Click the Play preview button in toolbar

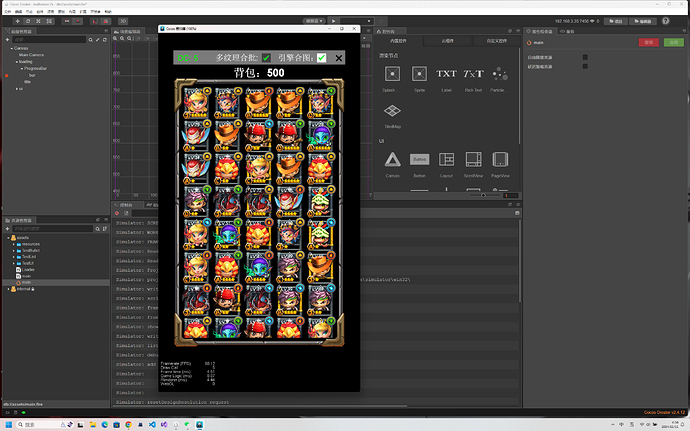pos(334,21)
